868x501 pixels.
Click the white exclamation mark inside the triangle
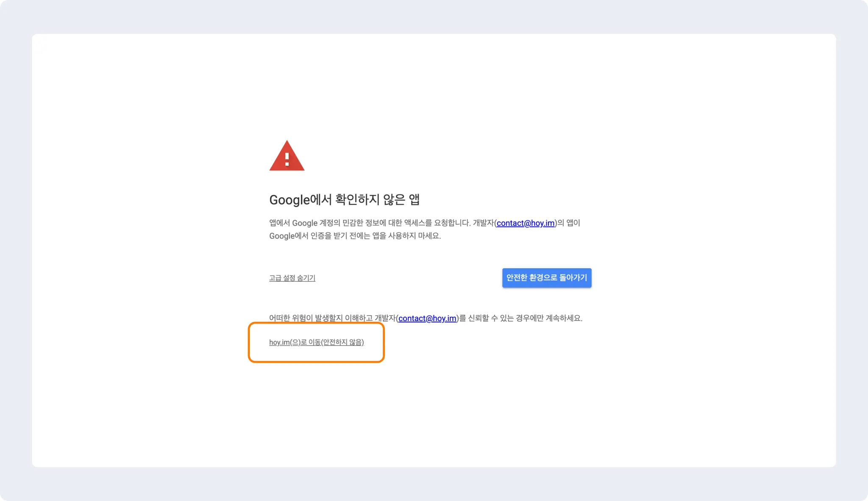[287, 159]
